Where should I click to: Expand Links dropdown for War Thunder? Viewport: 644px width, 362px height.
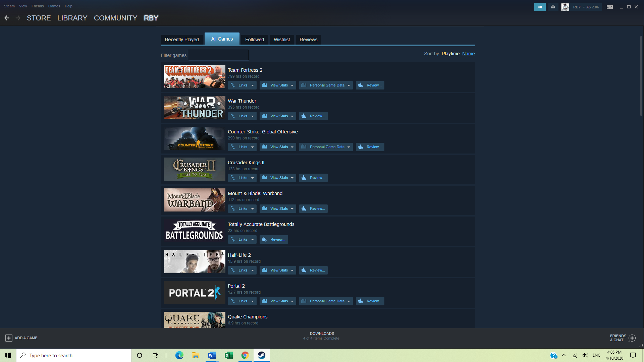click(x=242, y=116)
